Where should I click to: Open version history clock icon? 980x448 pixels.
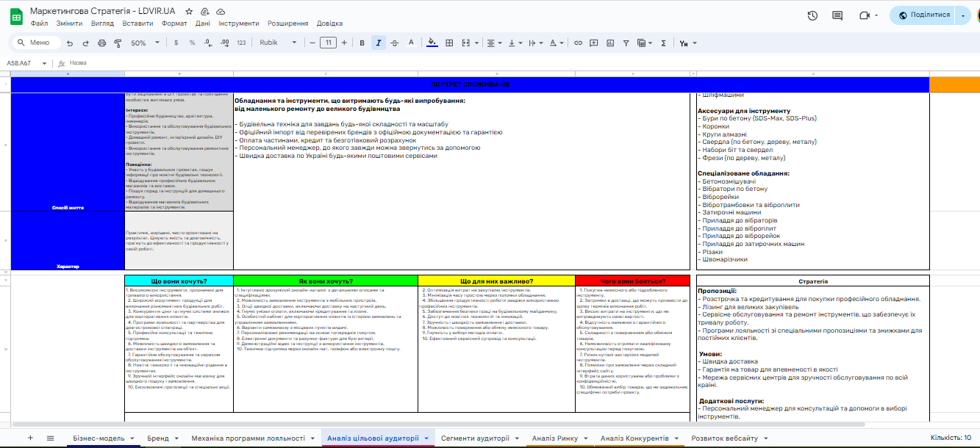click(x=812, y=15)
